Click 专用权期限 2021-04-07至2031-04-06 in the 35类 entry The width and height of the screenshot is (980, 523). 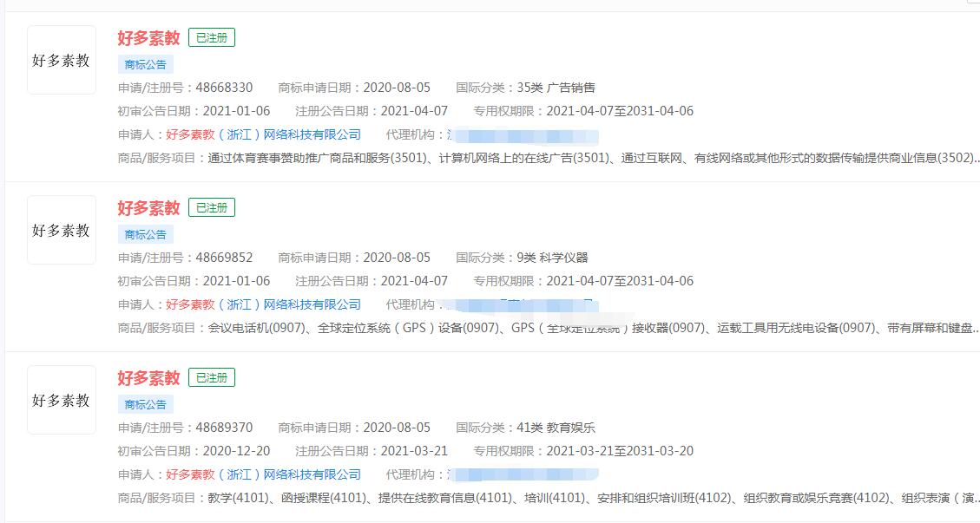click(620, 111)
